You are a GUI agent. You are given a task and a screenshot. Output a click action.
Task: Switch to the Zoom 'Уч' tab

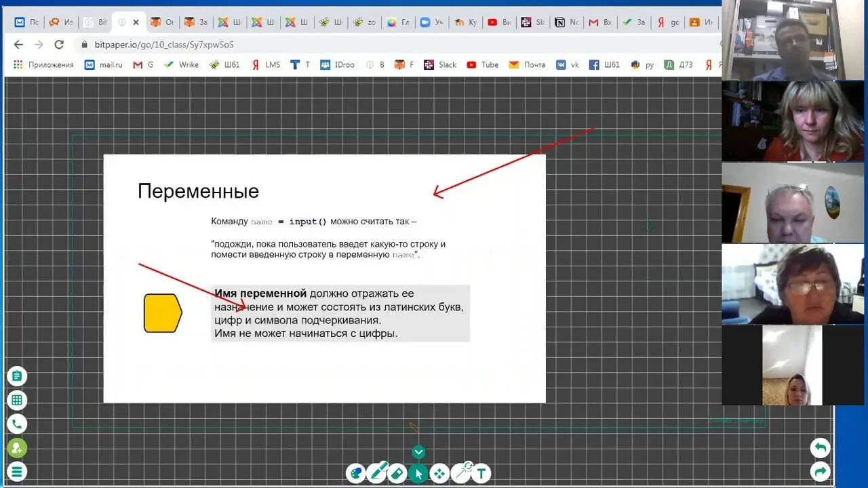coord(433,22)
